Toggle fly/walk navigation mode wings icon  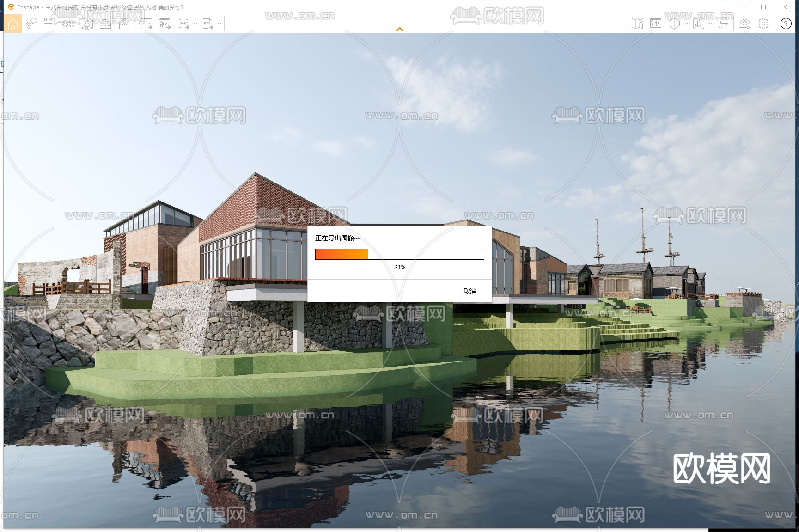(x=698, y=24)
